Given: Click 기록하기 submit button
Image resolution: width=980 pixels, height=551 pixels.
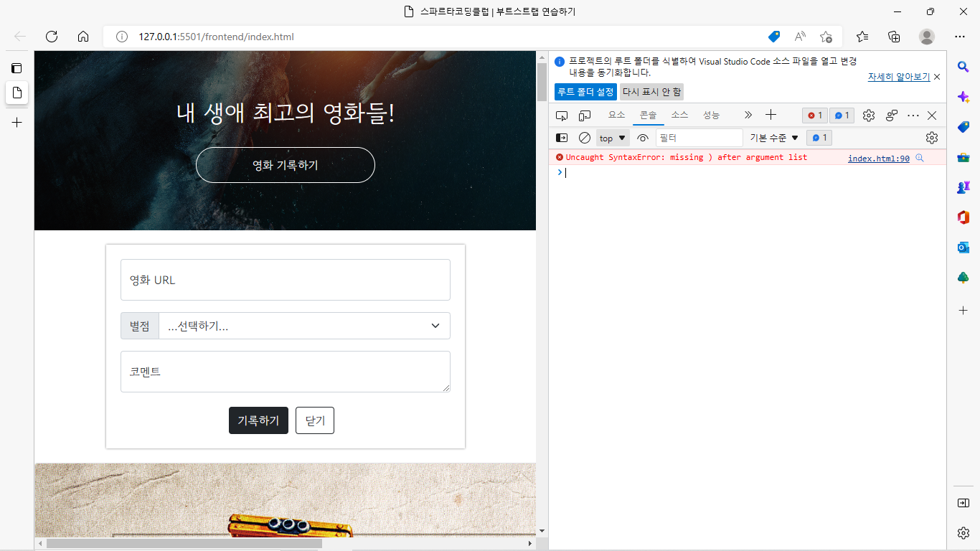Looking at the screenshot, I should [258, 420].
